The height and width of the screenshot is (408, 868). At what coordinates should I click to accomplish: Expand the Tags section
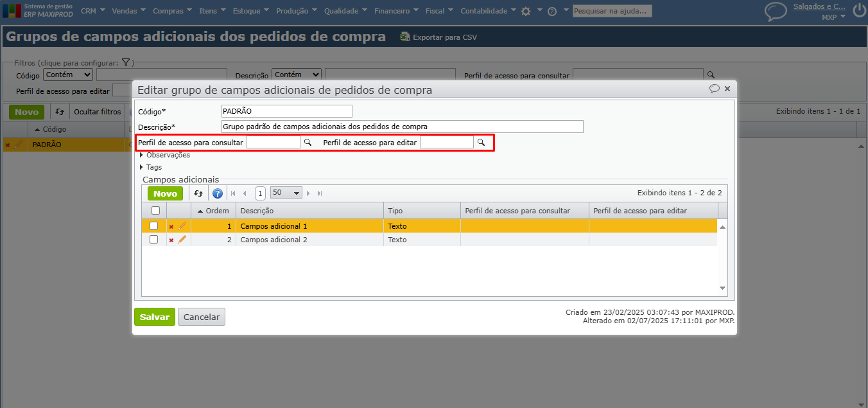(150, 167)
